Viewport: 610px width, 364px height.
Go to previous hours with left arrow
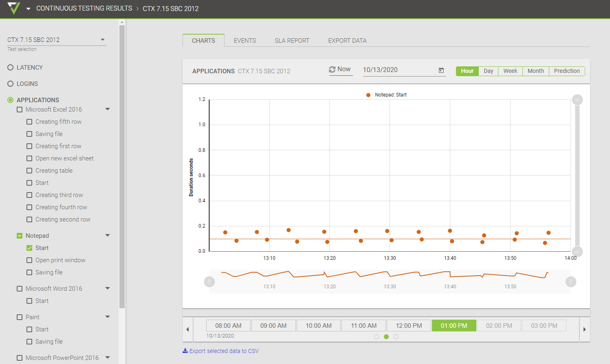coord(187,329)
